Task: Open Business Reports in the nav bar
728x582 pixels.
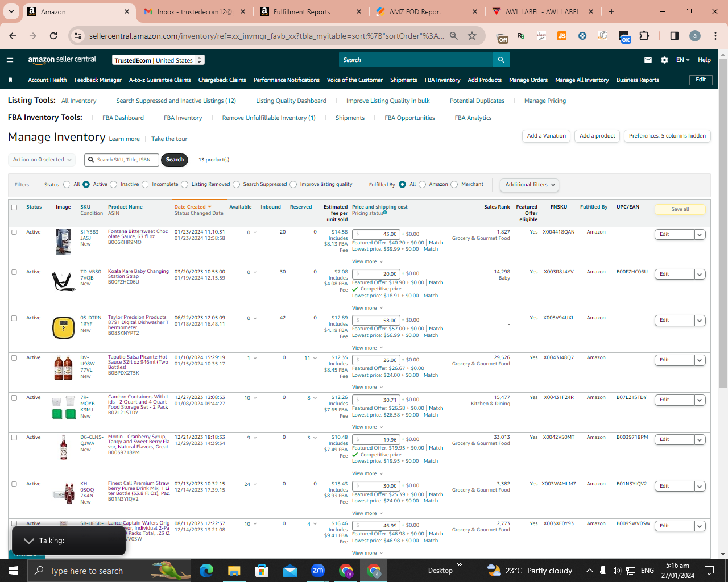Action: 638,80
